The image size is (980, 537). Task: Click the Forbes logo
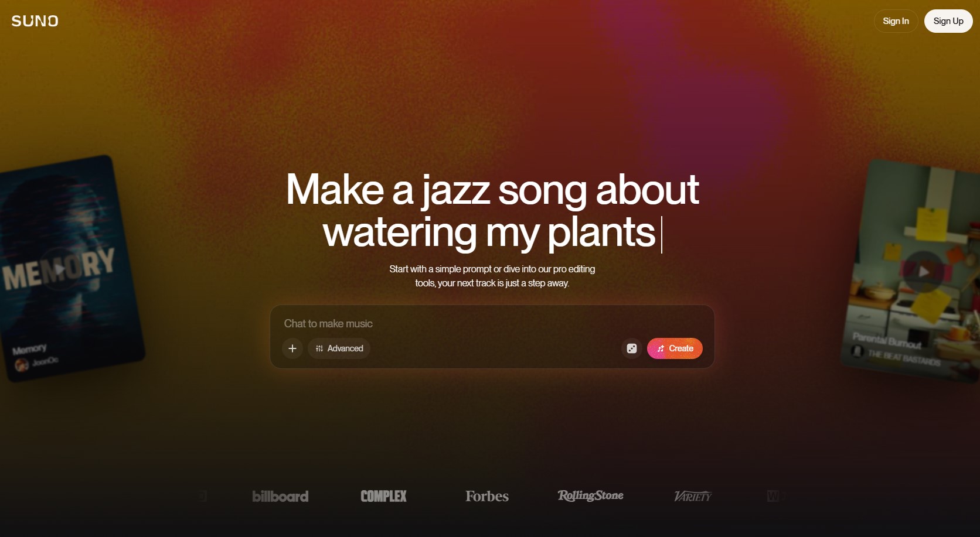point(487,496)
